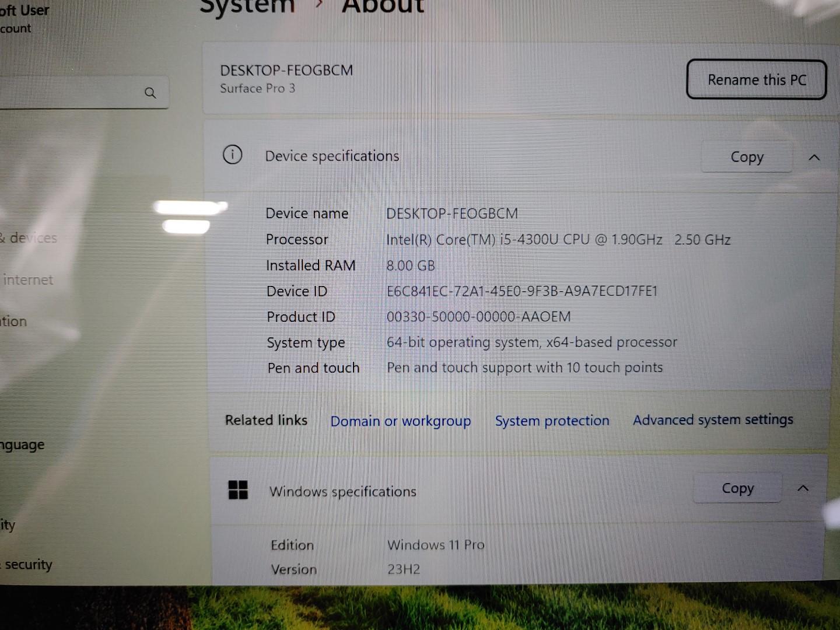The image size is (840, 630).
Task: Open the Privacy & security sidebar item
Action: [x=26, y=565]
